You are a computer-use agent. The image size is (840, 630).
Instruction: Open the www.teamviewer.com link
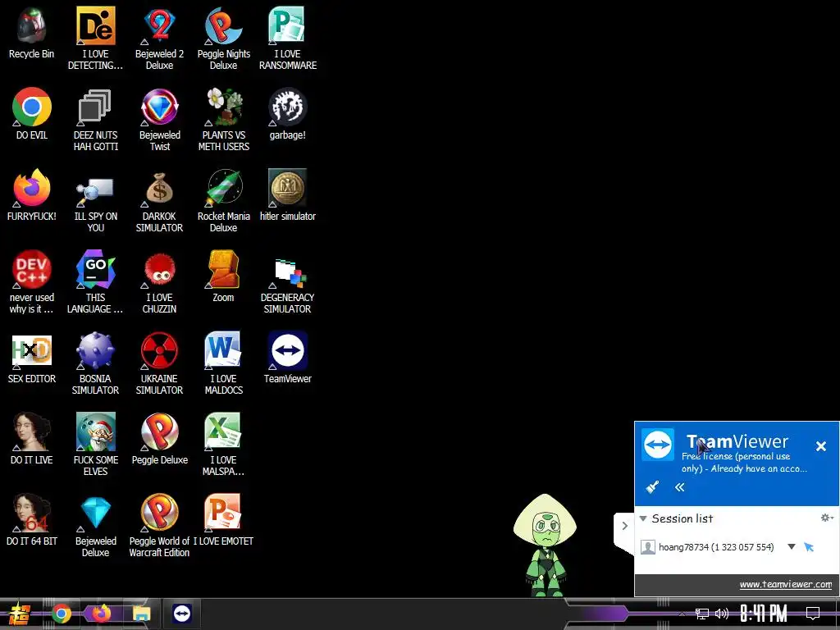786,584
